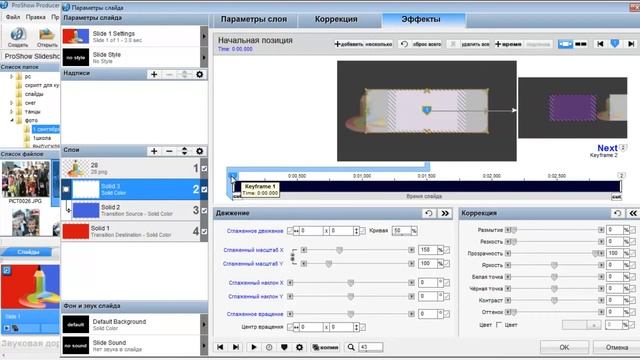
Task: Click the сброс всего button
Action: (x=421, y=44)
